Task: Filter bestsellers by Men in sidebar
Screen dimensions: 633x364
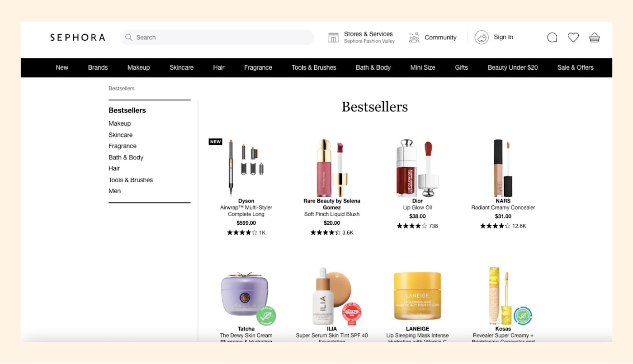Action: click(x=115, y=191)
